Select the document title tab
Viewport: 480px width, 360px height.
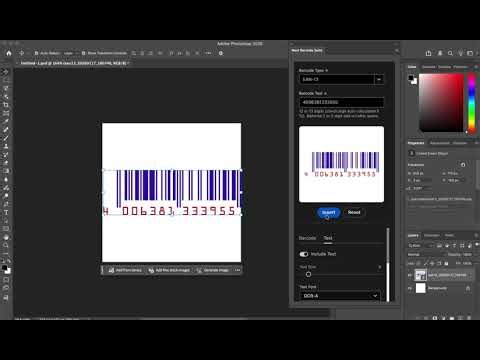pos(73,63)
